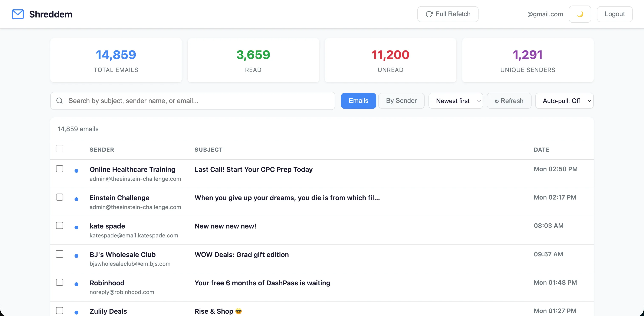This screenshot has width=644, height=316.
Task: Click the DATE column header
Action: [542, 149]
